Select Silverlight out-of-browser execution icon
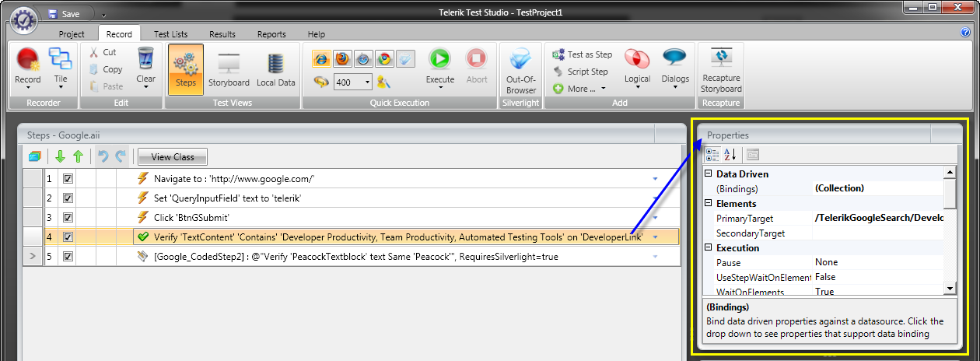 405,59
